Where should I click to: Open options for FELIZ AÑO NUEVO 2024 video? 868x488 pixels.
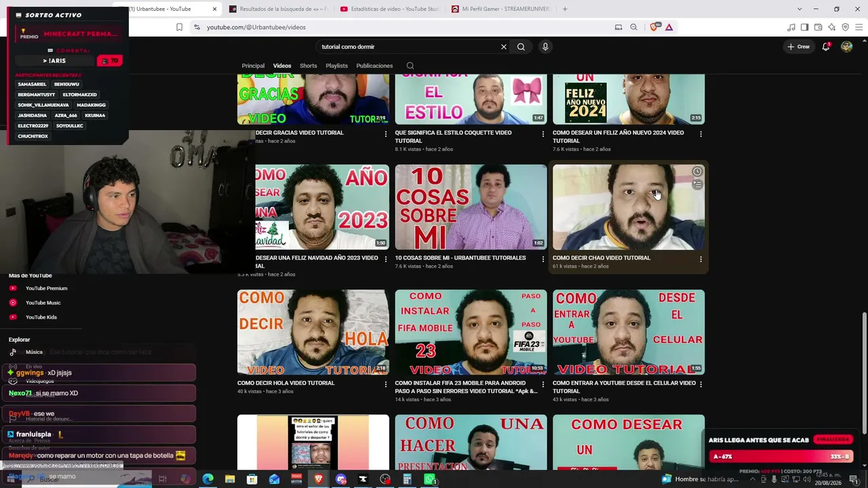tap(701, 134)
